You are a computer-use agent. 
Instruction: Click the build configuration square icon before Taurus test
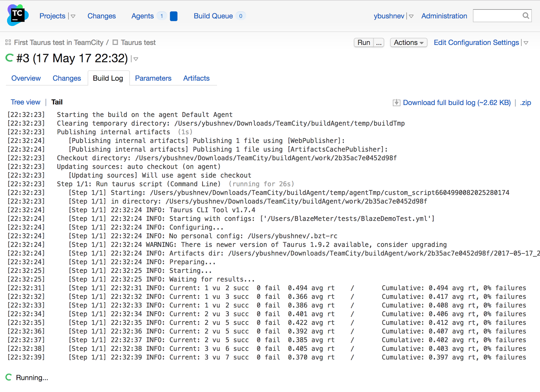[x=115, y=42]
